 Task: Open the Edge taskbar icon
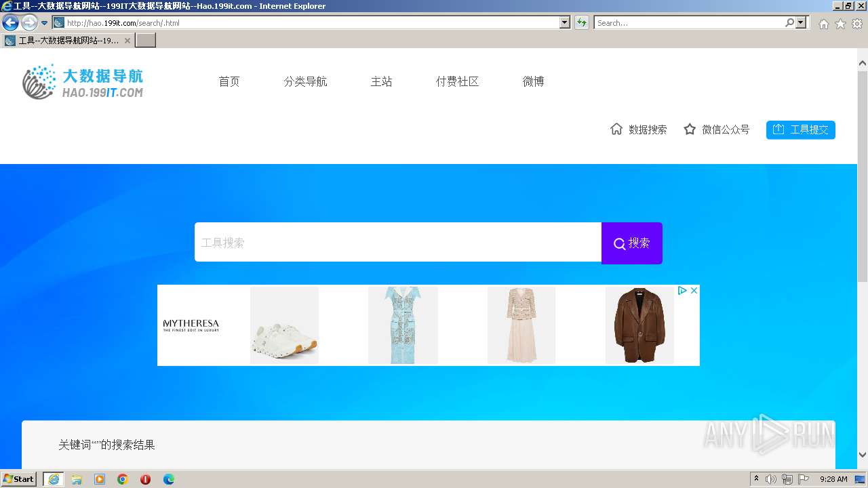click(169, 479)
